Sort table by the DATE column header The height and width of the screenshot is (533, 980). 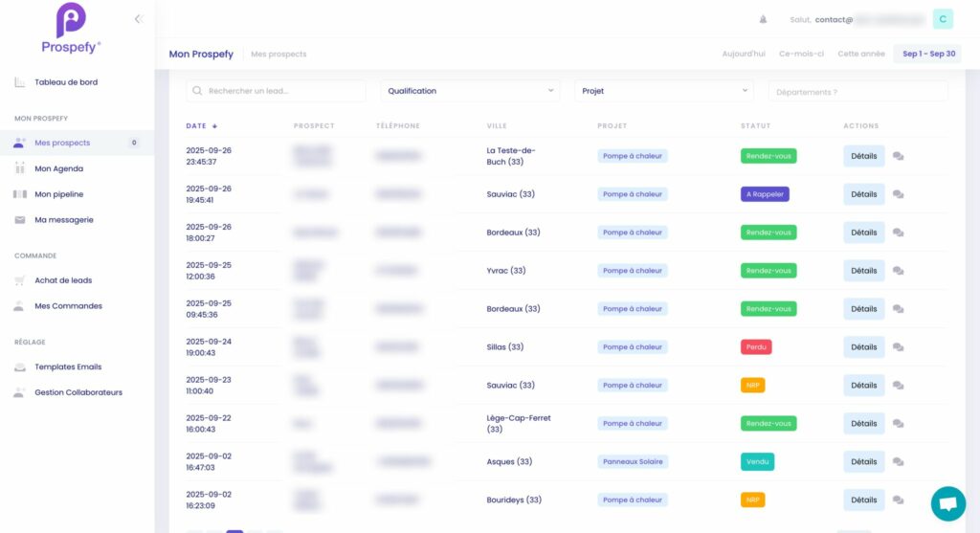[x=201, y=126]
